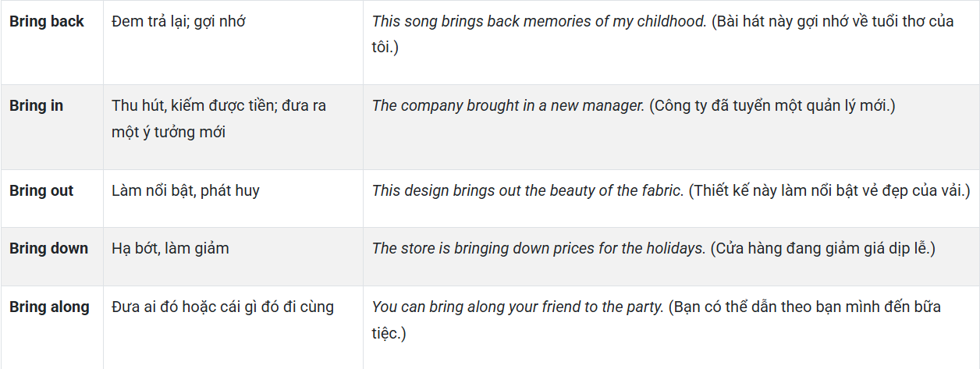Select the definition "Hạ bớt, làm giảm"

[x=170, y=249]
